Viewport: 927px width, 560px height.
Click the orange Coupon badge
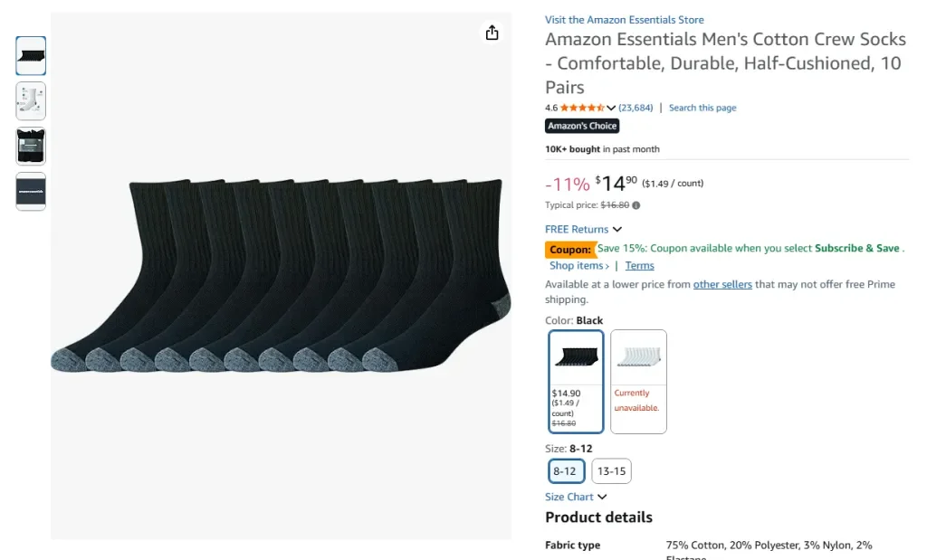coord(568,248)
